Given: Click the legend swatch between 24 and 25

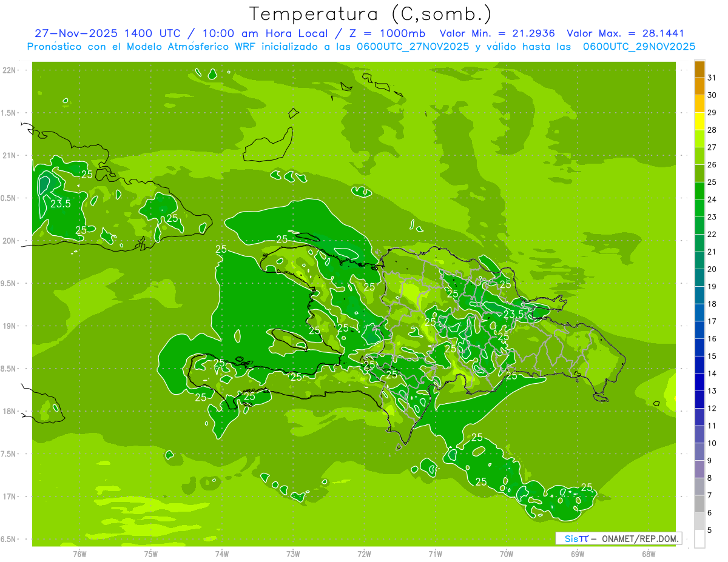Looking at the screenshot, I should pos(699,191).
